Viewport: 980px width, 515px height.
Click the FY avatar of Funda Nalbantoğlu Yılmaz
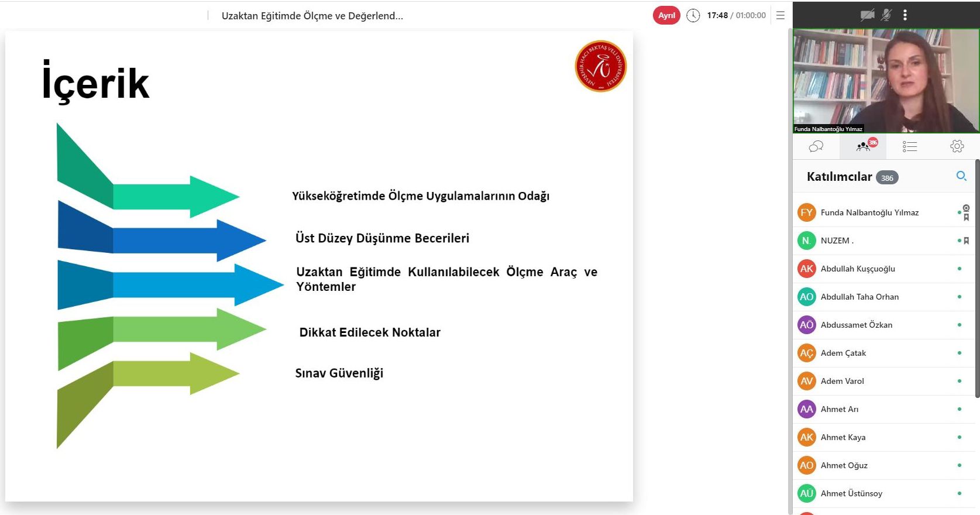(x=807, y=212)
